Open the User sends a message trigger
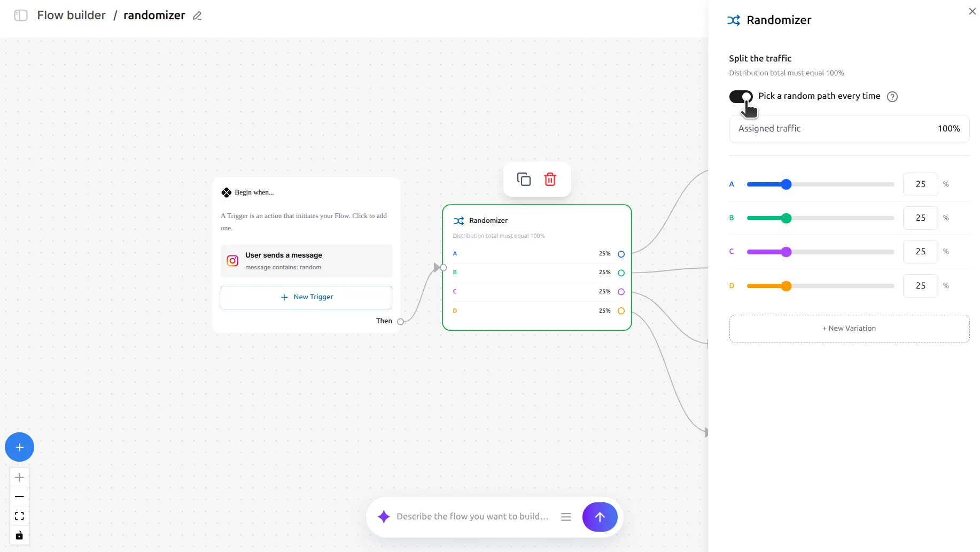Viewport: 980px width, 552px height. (x=306, y=261)
